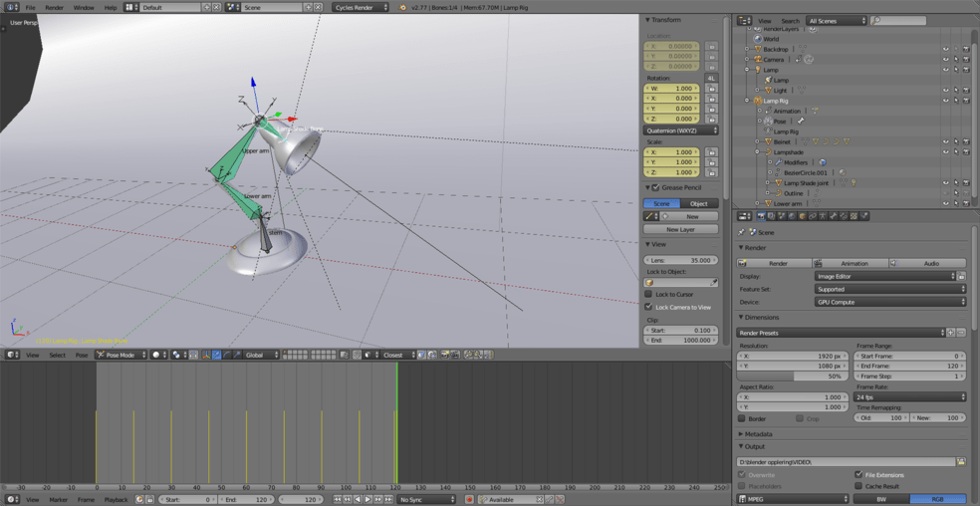Open the Cycles Render engine dropdown

(361, 7)
